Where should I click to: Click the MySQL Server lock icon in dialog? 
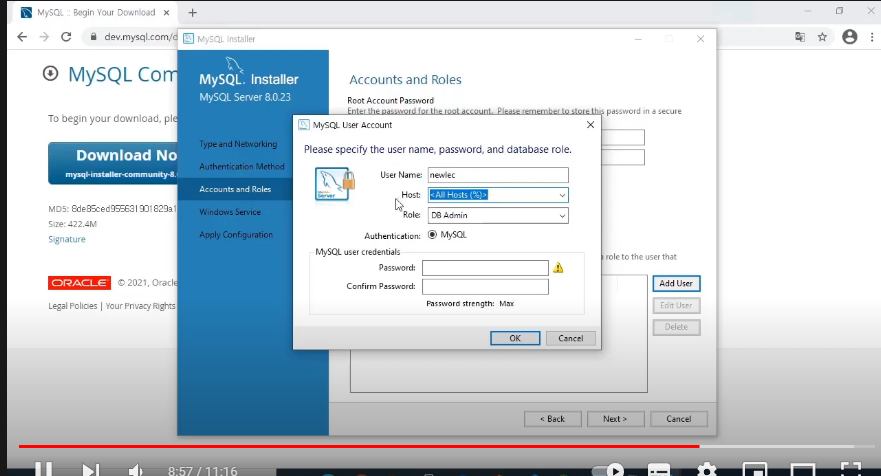click(x=335, y=184)
